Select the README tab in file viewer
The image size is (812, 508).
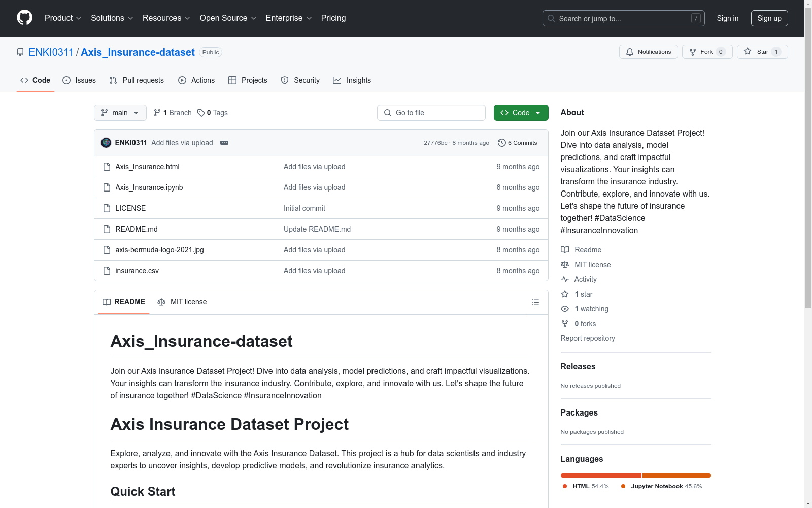pos(124,302)
